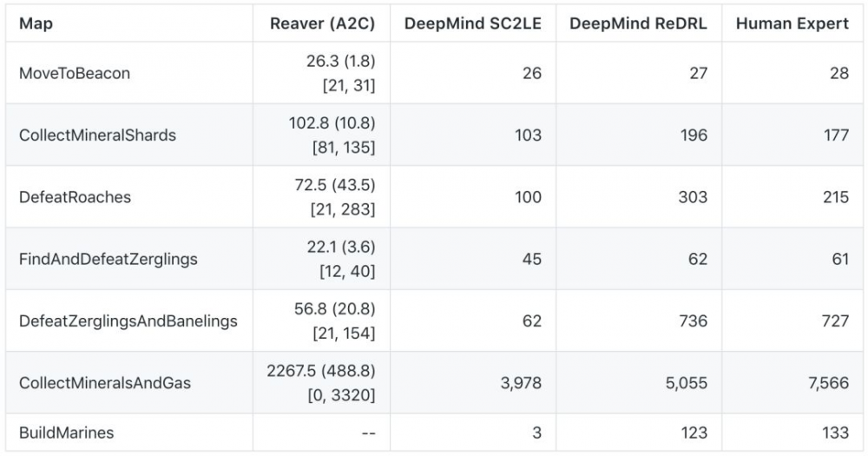Click the Human Expert value 727
This screenshot has width=868, height=456.
835,321
